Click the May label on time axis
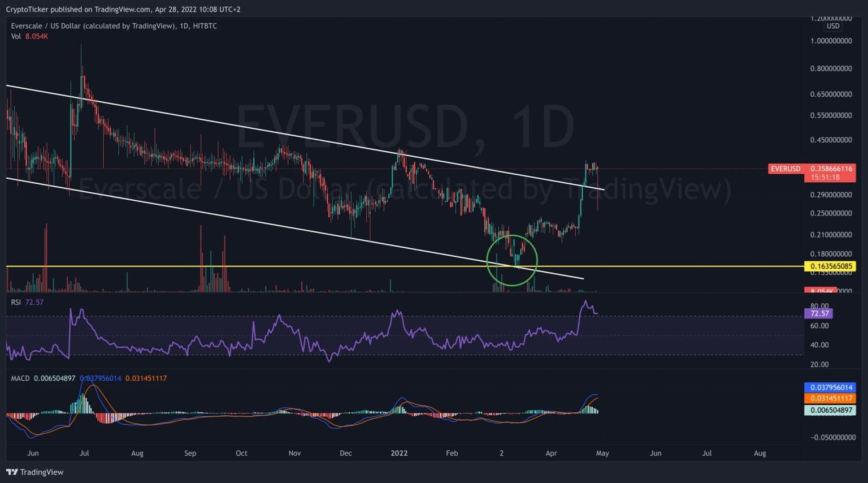Image resolution: width=868 pixels, height=483 pixels. (602, 453)
